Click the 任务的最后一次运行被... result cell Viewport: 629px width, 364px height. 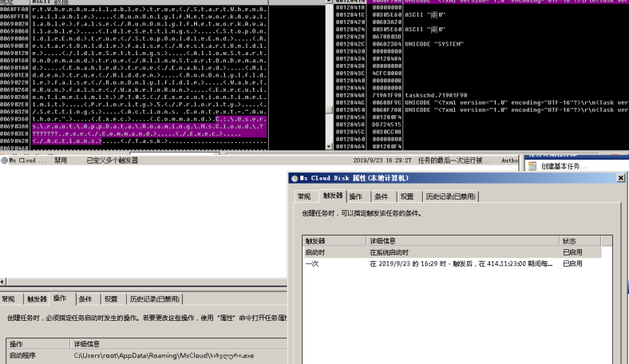tap(454, 160)
